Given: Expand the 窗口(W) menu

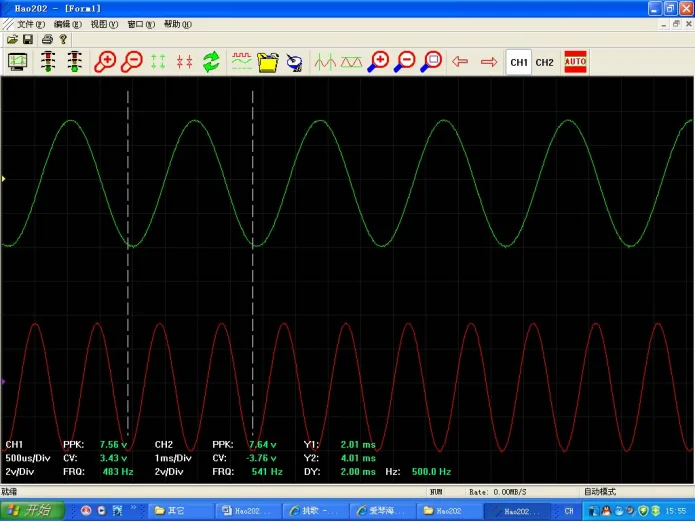Looking at the screenshot, I should (x=140, y=23).
